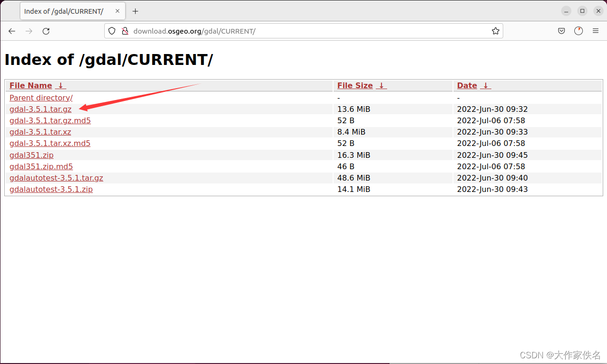This screenshot has height=364, width=607.
Task: Click date 2022-Jun-30 09:40
Action: [492, 178]
